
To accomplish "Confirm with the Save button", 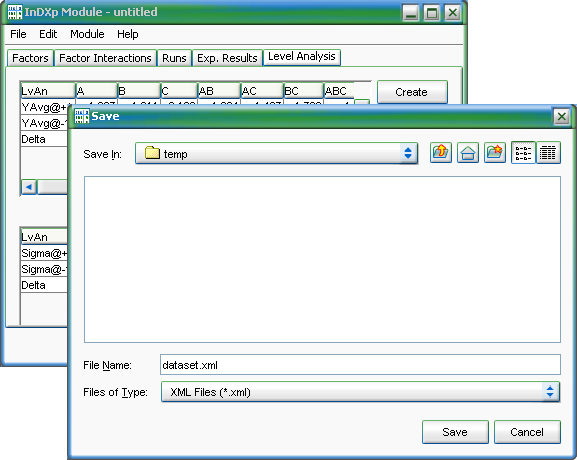I will (455, 432).
